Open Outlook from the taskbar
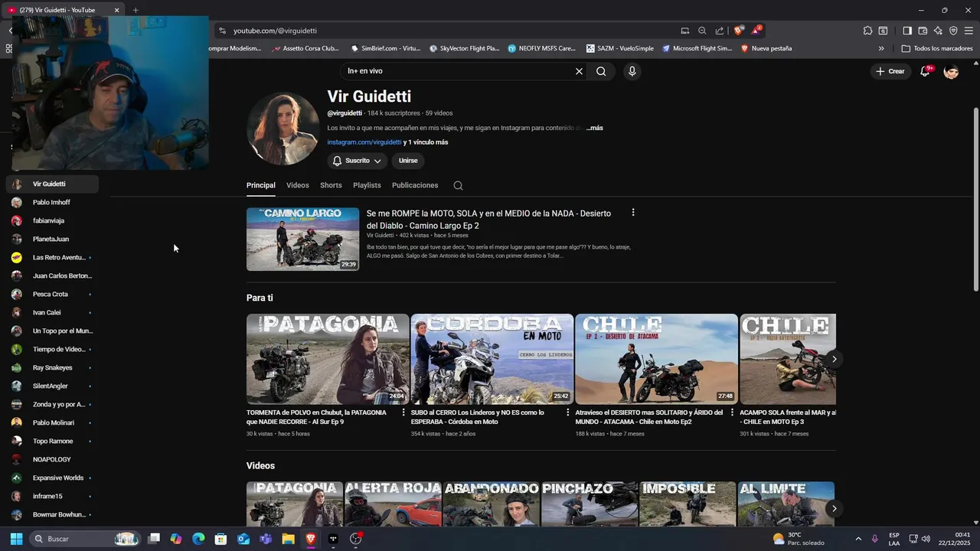 coord(243,539)
